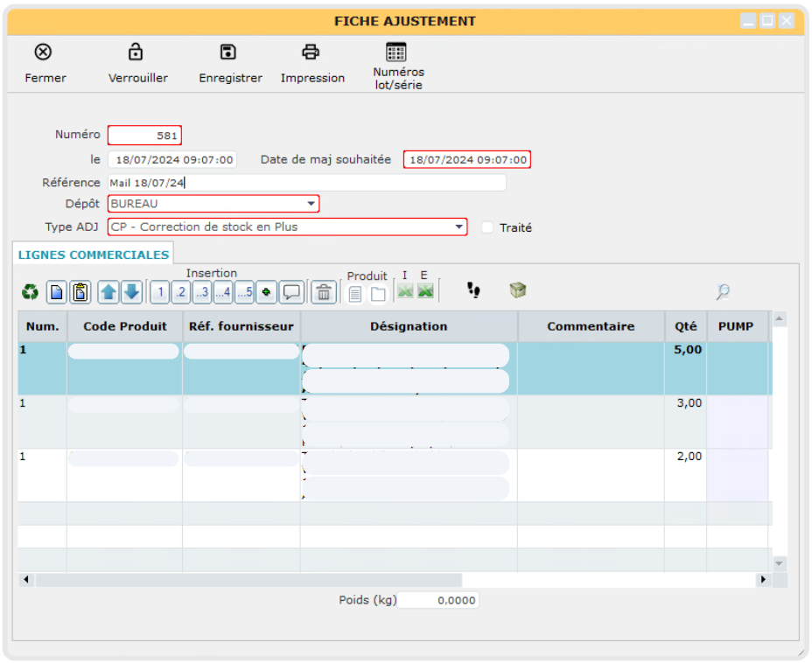Click insertion position button 1
The height and width of the screenshot is (663, 812).
160,292
